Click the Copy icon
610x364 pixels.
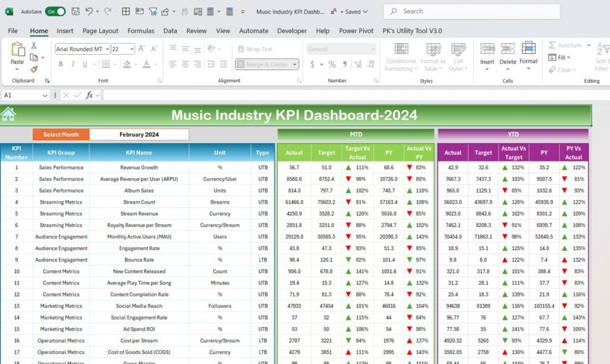point(34,58)
